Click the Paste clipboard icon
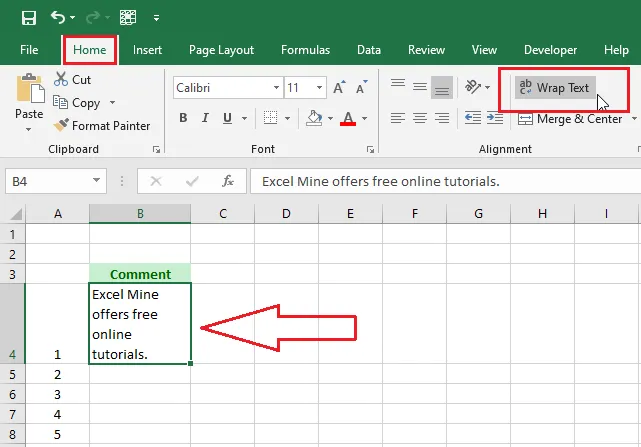Viewport: 641px width, 447px height. click(30, 88)
